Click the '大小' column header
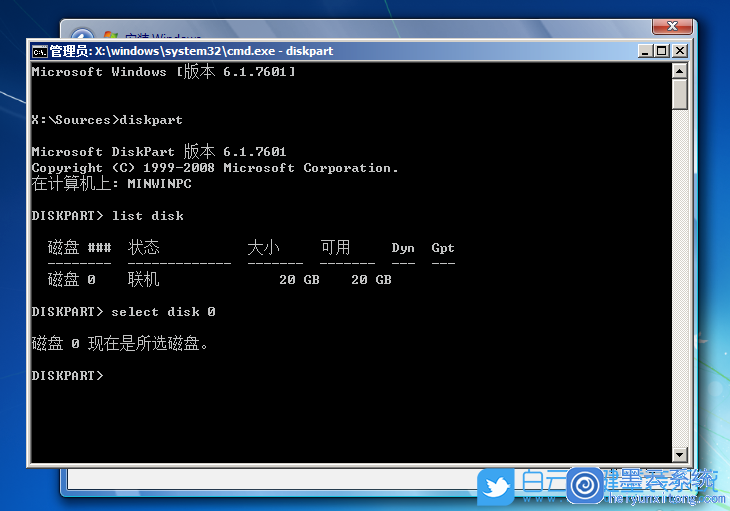Viewport: 730px width, 511px height. (264, 247)
